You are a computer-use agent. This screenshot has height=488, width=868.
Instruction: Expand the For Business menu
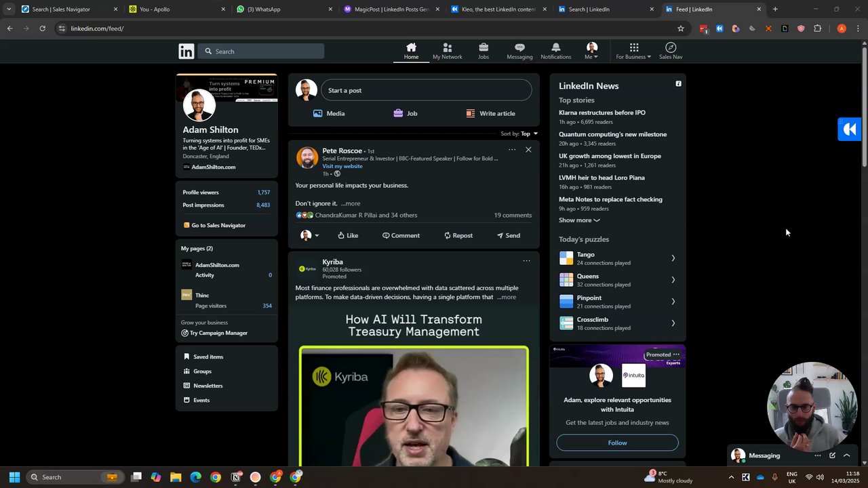[633, 52]
